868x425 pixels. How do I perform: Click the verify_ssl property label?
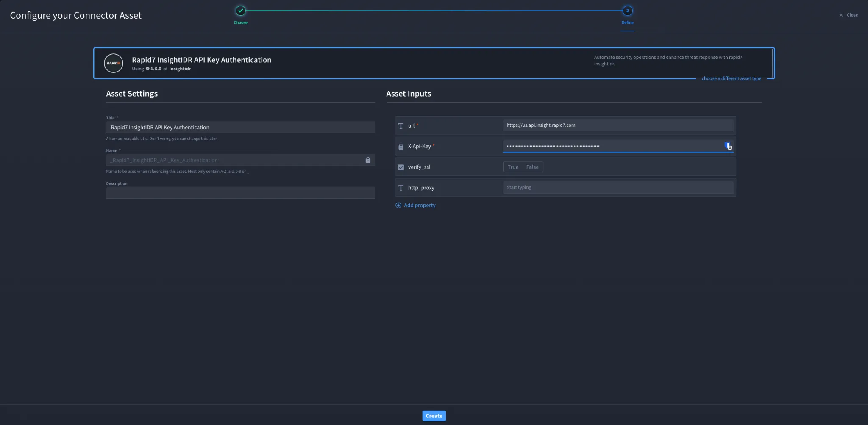click(x=419, y=167)
